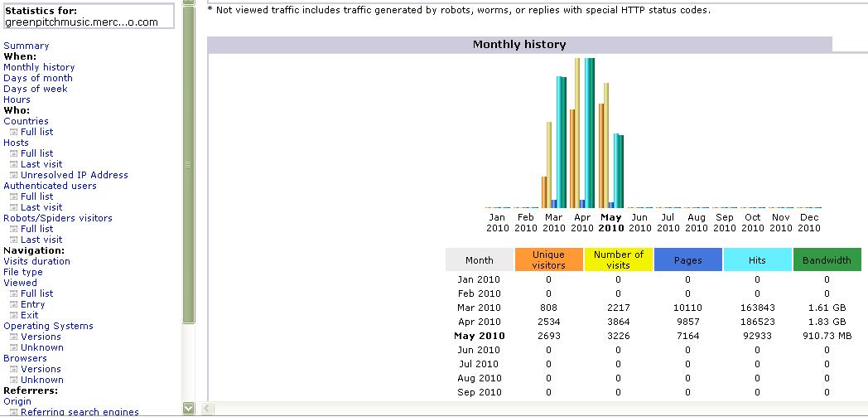Screen dimensions: 868x417
Task: Click May 2010 hits value 92933
Action: pos(757,336)
